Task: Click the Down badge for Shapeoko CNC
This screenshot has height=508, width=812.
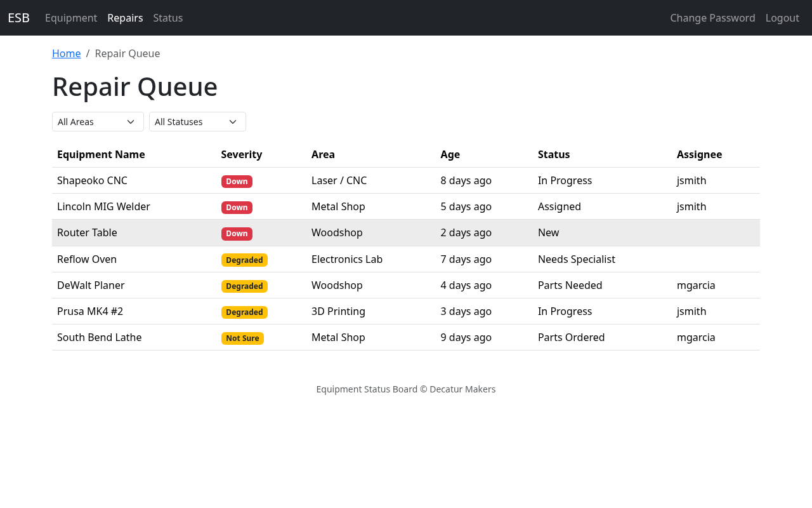Action: 237,181
